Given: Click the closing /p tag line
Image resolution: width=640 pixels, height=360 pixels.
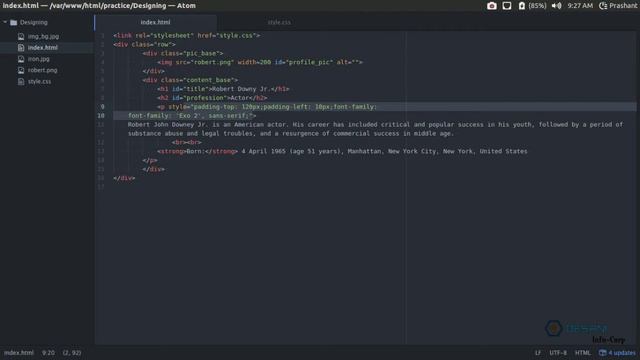Looking at the screenshot, I should pos(150,160).
